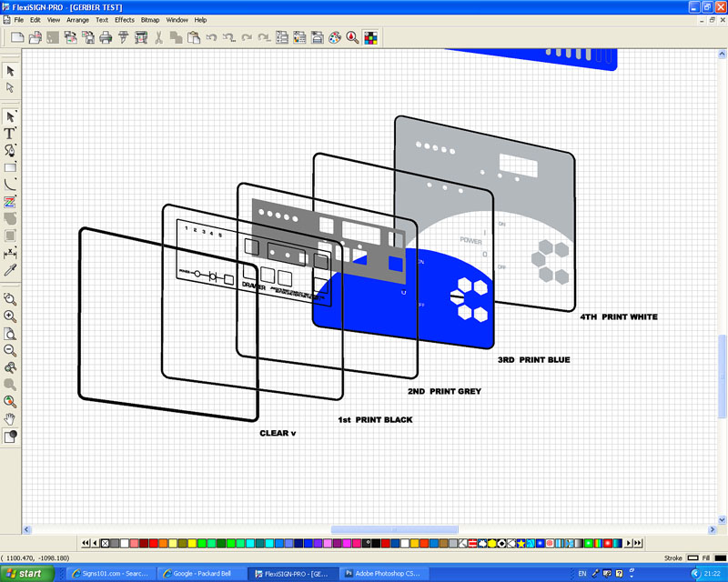Click the Undo arrow icon
728x582 pixels.
coord(212,37)
